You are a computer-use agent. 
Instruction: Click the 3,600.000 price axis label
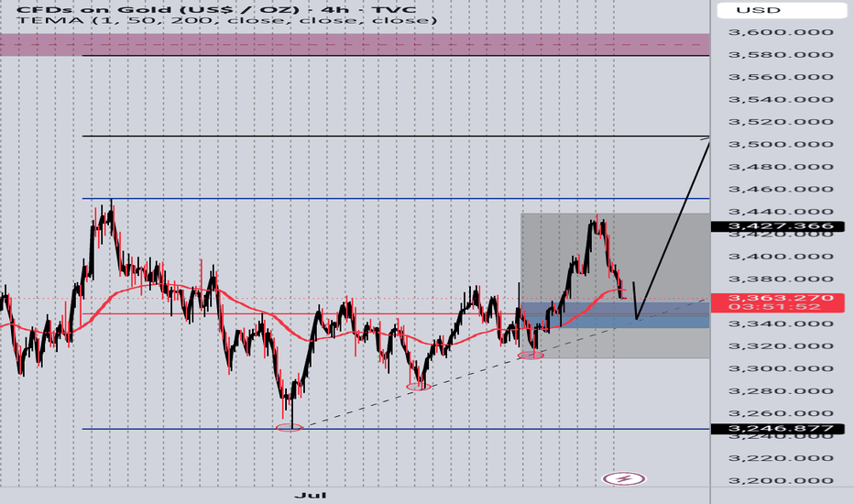point(781,32)
